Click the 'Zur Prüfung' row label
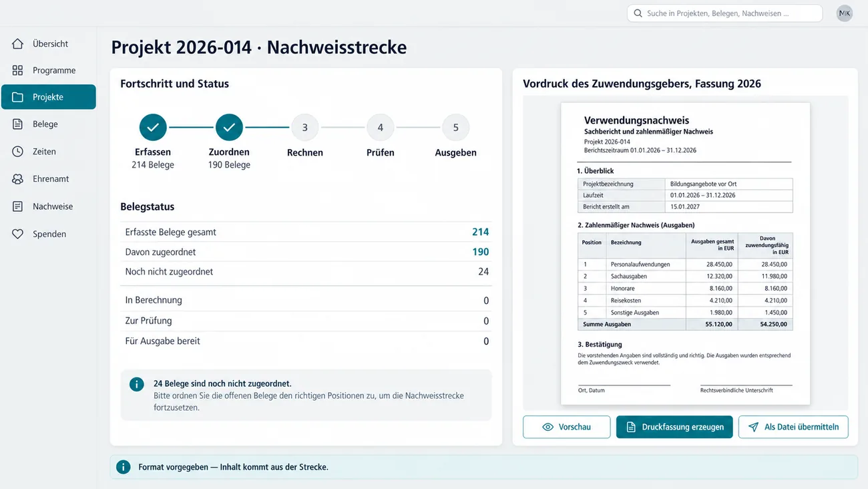 coord(148,321)
